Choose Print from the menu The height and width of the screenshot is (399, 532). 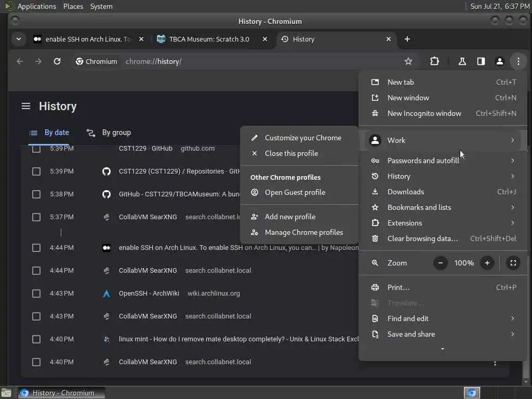pos(443,287)
